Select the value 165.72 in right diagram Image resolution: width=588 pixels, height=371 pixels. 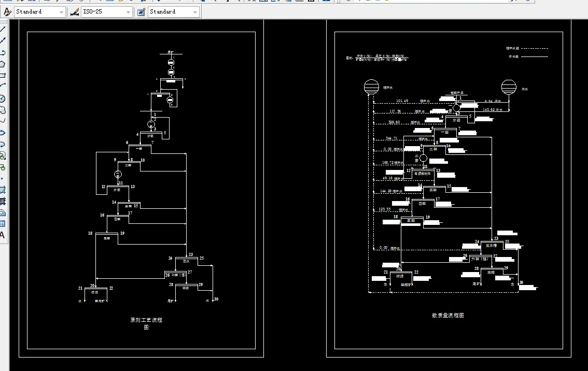coord(388,163)
